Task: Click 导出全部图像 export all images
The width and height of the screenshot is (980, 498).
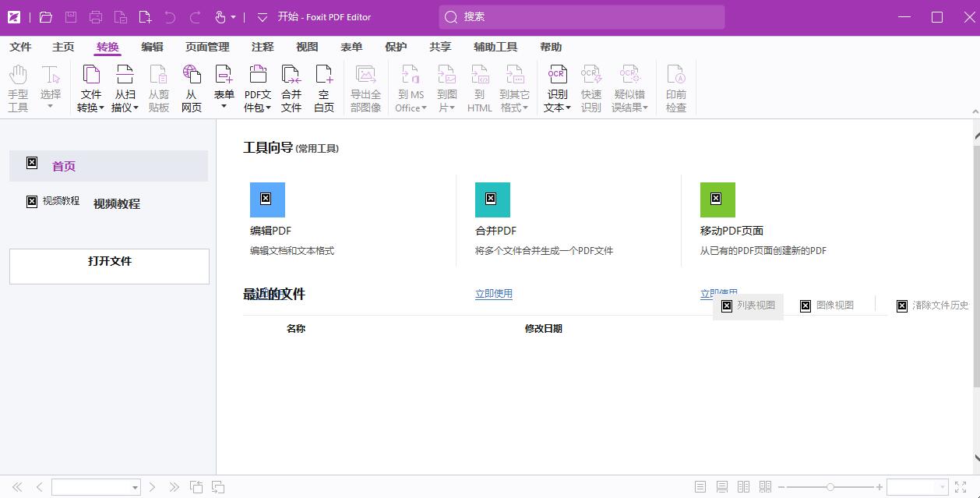Action: [x=365, y=88]
